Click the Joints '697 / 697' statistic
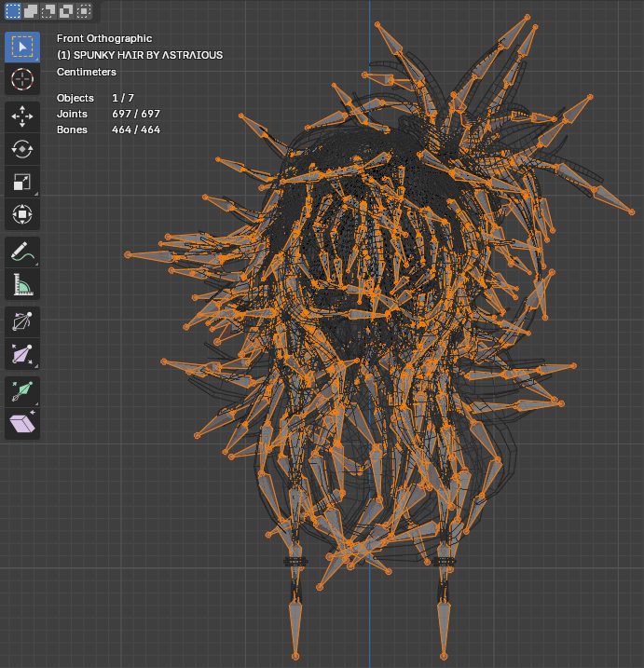The width and height of the screenshot is (644, 668). click(x=136, y=114)
